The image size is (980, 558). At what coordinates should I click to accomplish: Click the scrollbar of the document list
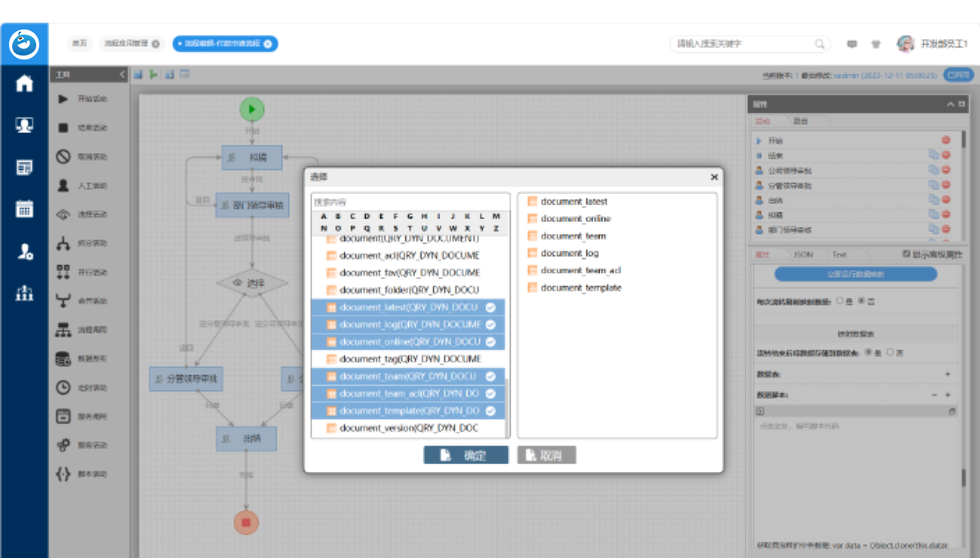pyautogui.click(x=507, y=407)
